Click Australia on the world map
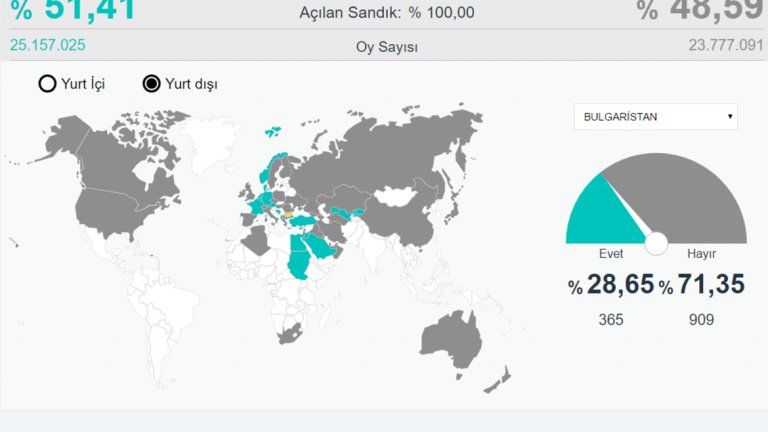Viewport: 768px width, 432px height. (452, 336)
